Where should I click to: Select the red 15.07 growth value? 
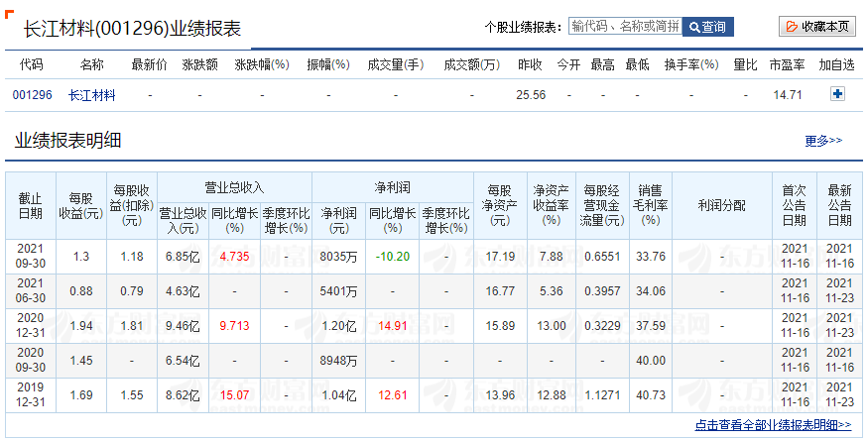point(234,395)
